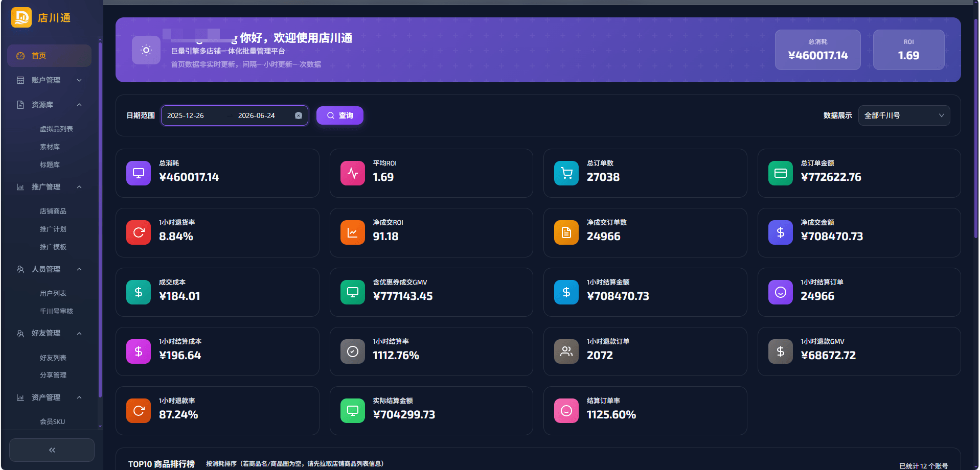Collapse the sidebar with double-chevron button
980x470 pixels.
(52, 450)
